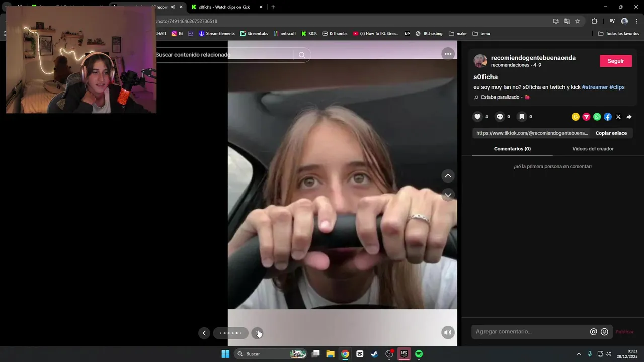Open the emoji picker in comment box
The height and width of the screenshot is (362, 644).
tap(605, 332)
